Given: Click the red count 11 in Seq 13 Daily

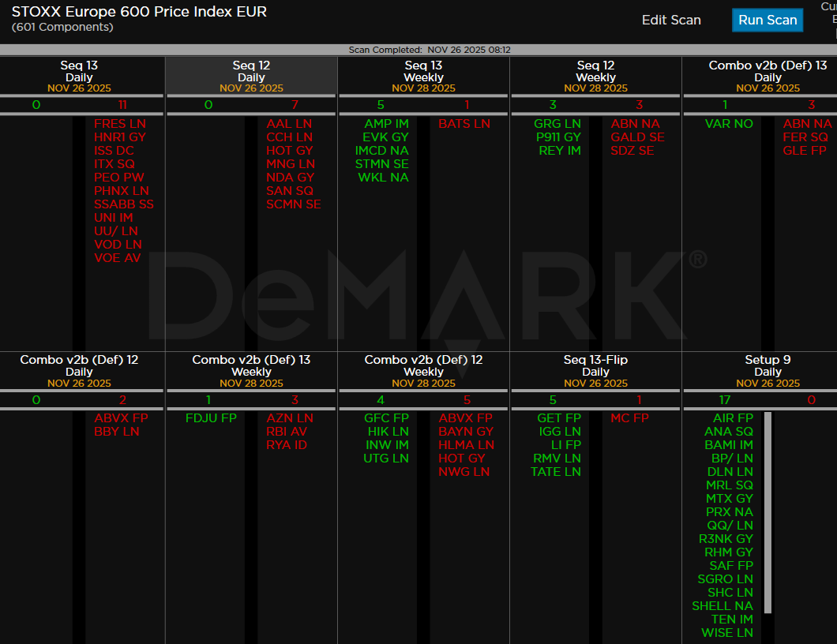Looking at the screenshot, I should point(122,105).
